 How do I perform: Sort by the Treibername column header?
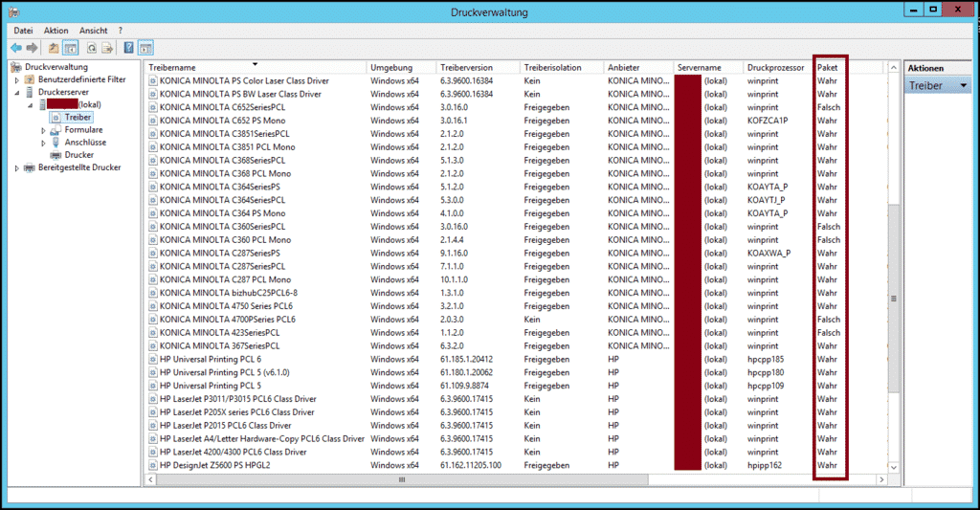point(256,68)
